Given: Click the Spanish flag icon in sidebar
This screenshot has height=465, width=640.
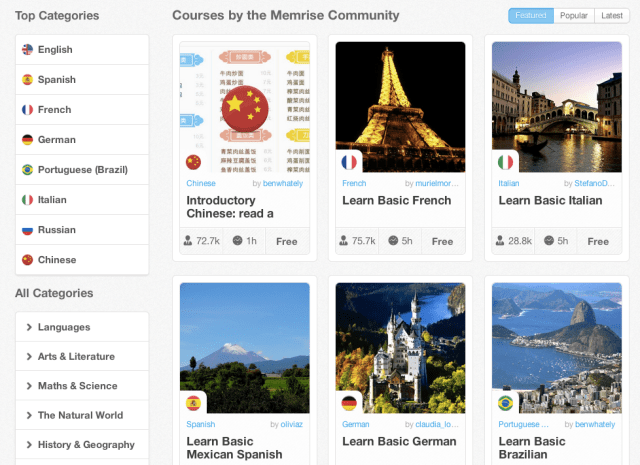Looking at the screenshot, I should pyautogui.click(x=27, y=80).
